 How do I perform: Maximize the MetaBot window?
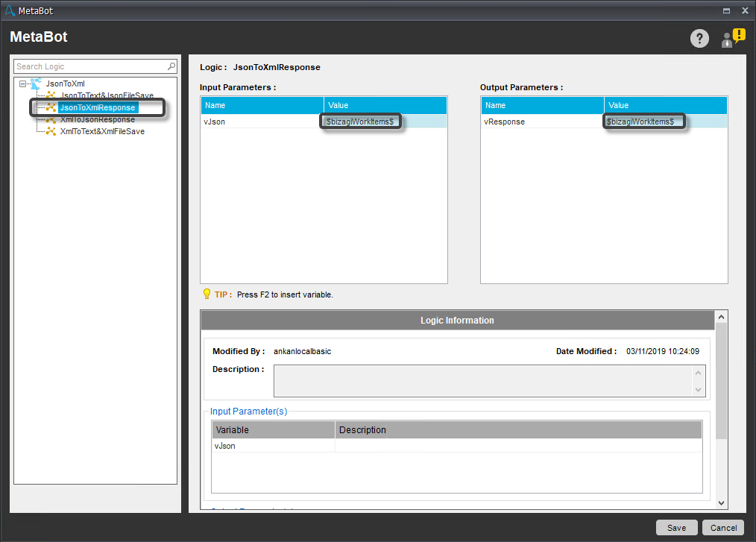click(727, 10)
